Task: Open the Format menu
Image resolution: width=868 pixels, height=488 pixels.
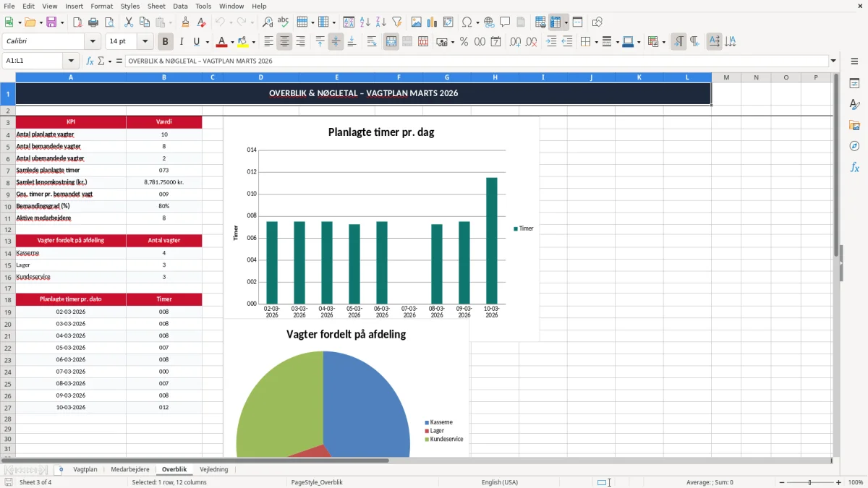Action: coord(101,6)
